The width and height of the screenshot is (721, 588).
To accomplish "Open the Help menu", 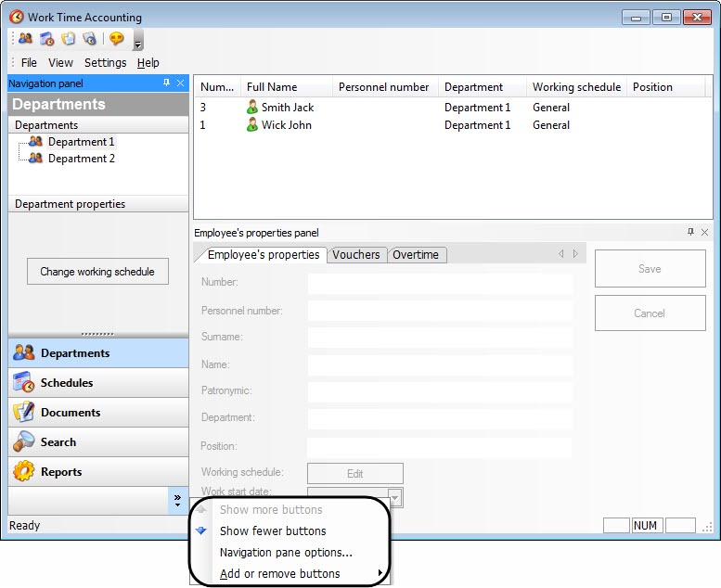I will (148, 62).
